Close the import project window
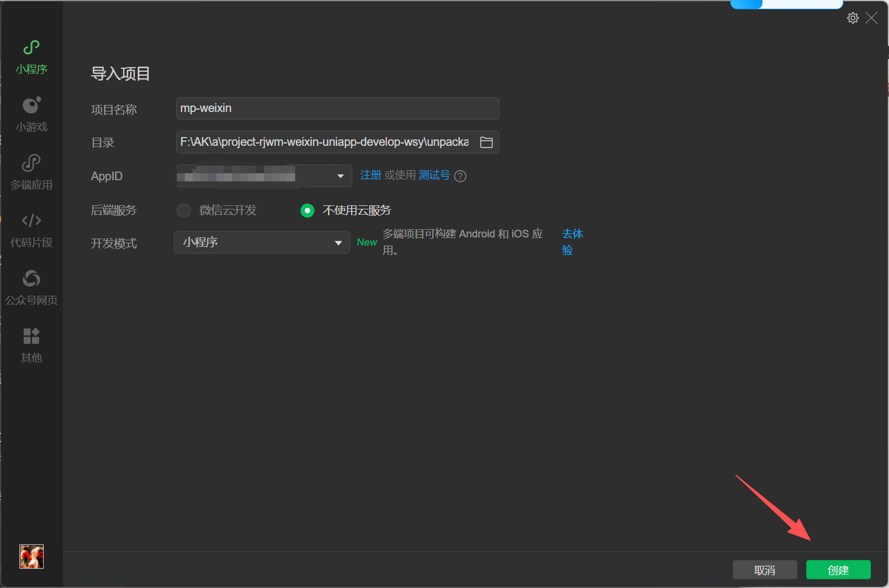The width and height of the screenshot is (889, 588). pos(871,18)
